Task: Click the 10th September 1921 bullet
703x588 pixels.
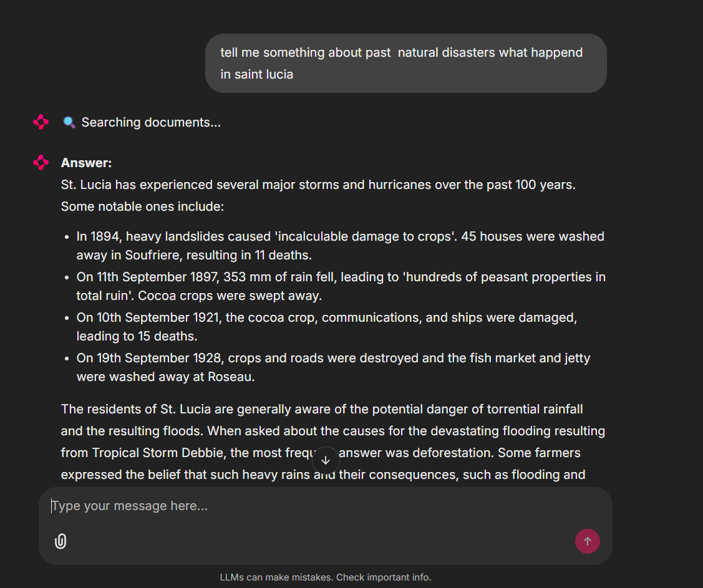Action: [x=326, y=327]
